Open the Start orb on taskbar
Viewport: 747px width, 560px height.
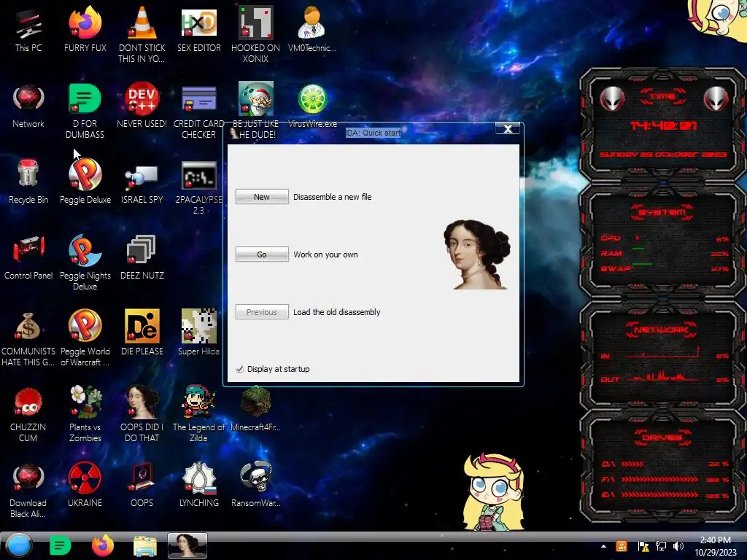coord(18,545)
